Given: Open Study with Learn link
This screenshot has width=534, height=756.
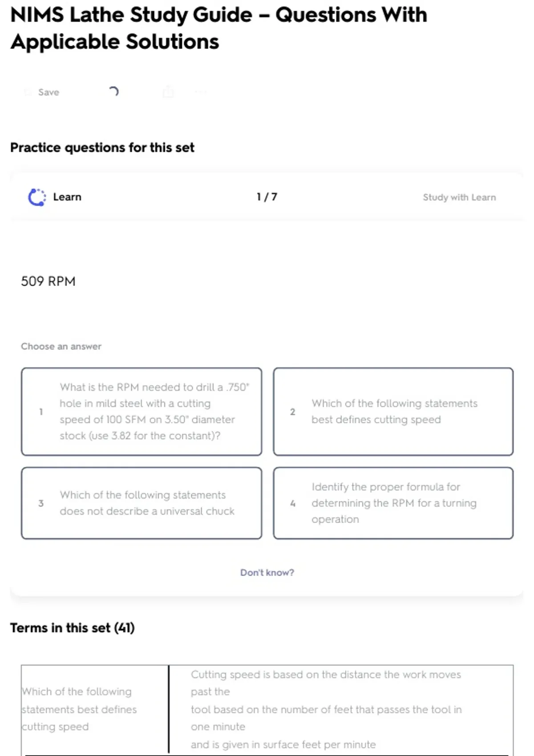Looking at the screenshot, I should pyautogui.click(x=459, y=197).
